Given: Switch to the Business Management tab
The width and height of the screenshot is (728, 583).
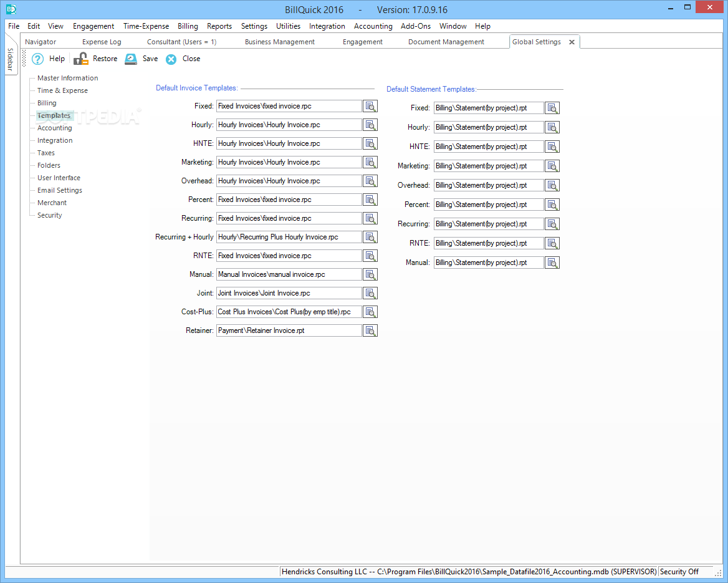Looking at the screenshot, I should click(279, 42).
